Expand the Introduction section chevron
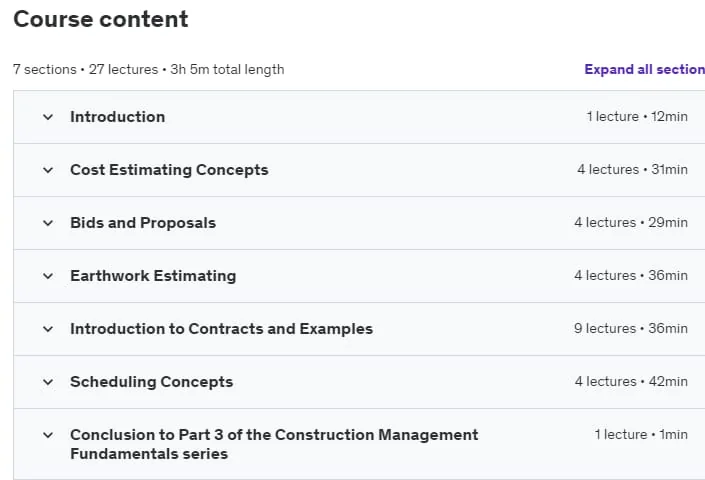The width and height of the screenshot is (705, 480). click(48, 117)
